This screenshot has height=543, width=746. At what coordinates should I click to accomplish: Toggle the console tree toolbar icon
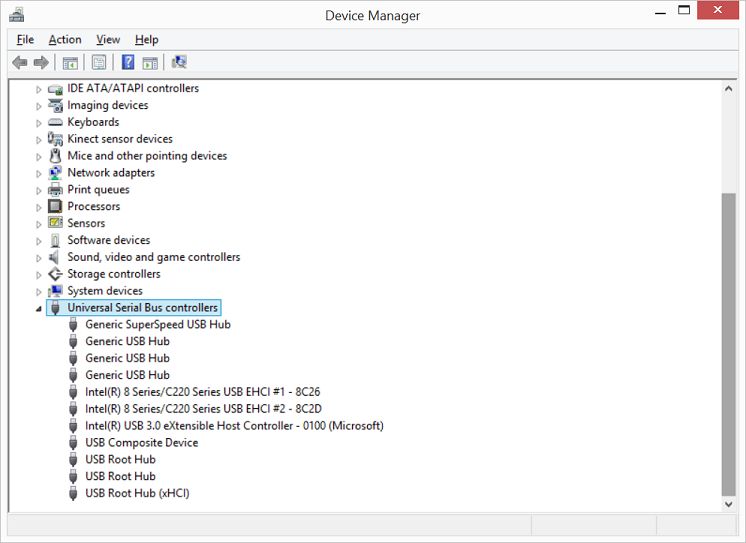(x=70, y=62)
